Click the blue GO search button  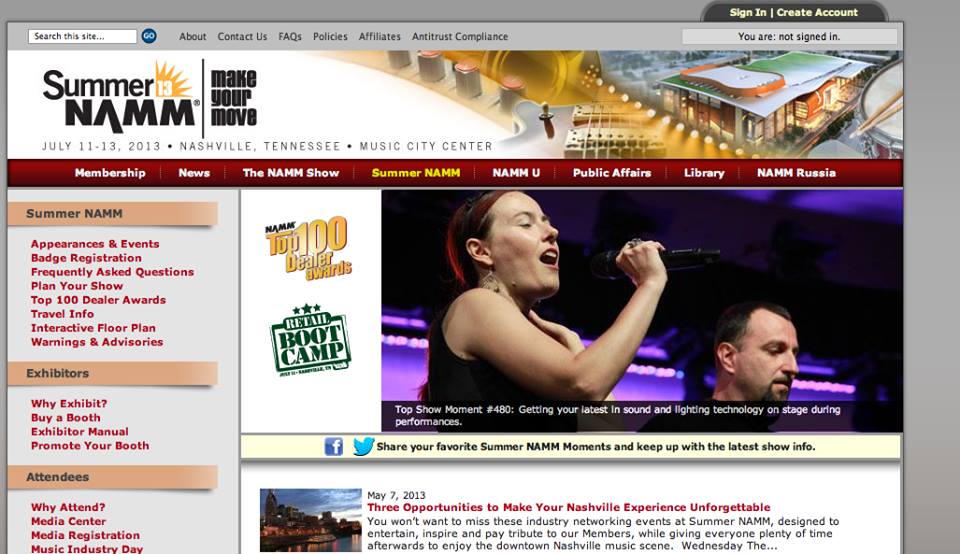(149, 36)
